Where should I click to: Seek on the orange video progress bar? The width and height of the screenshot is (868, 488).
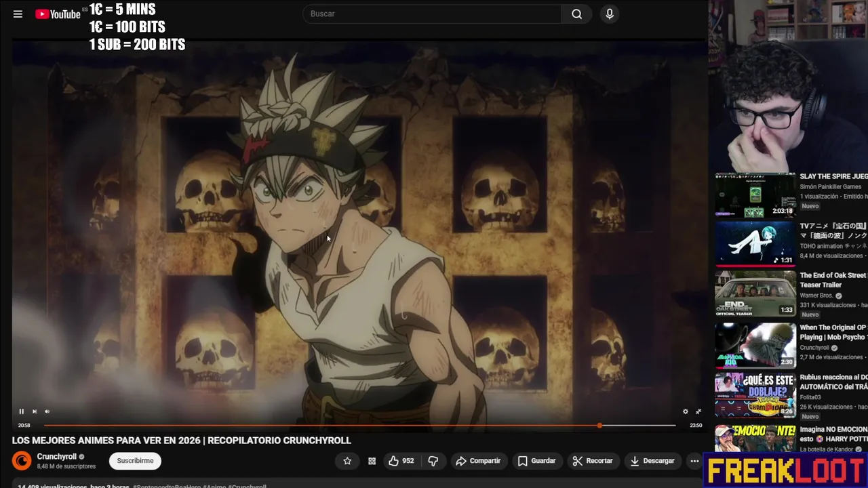pyautogui.click(x=359, y=426)
